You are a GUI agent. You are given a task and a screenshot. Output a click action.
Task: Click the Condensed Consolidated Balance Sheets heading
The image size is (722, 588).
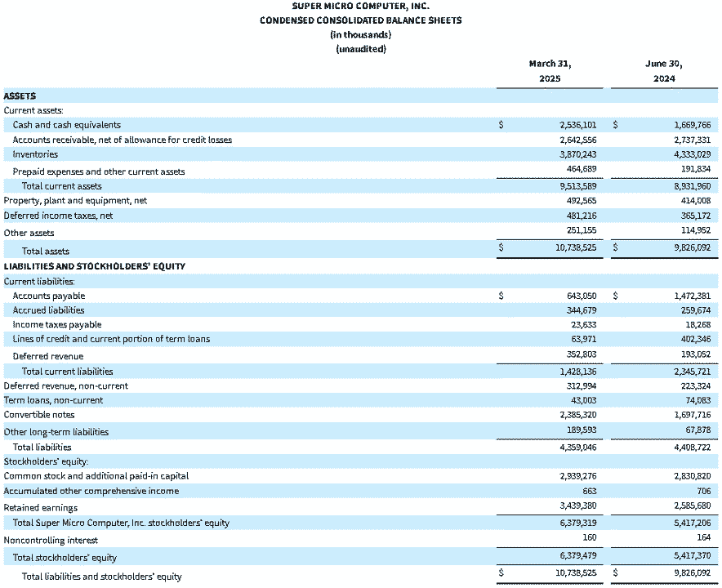point(360,20)
